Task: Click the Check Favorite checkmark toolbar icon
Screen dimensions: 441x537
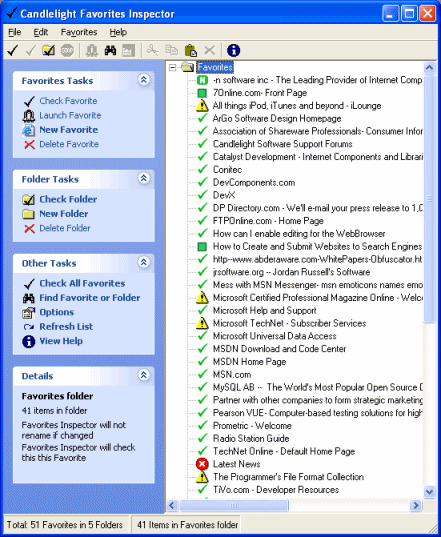Action: tap(13, 51)
